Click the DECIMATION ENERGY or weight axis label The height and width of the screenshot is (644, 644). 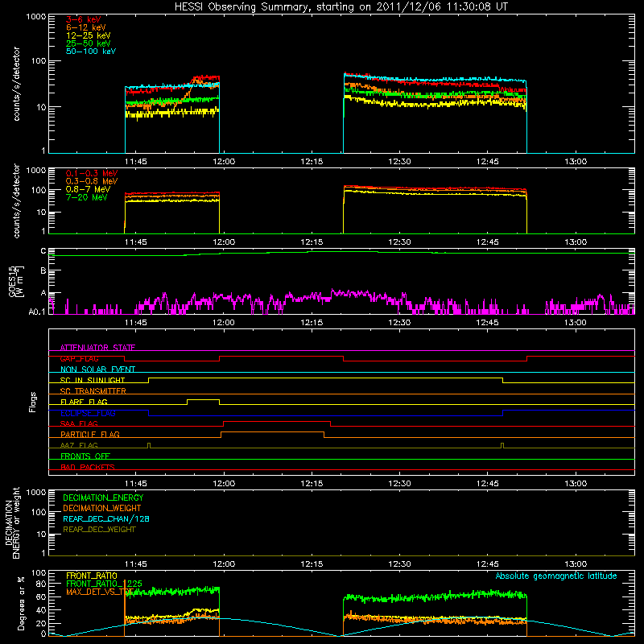click(x=12, y=522)
